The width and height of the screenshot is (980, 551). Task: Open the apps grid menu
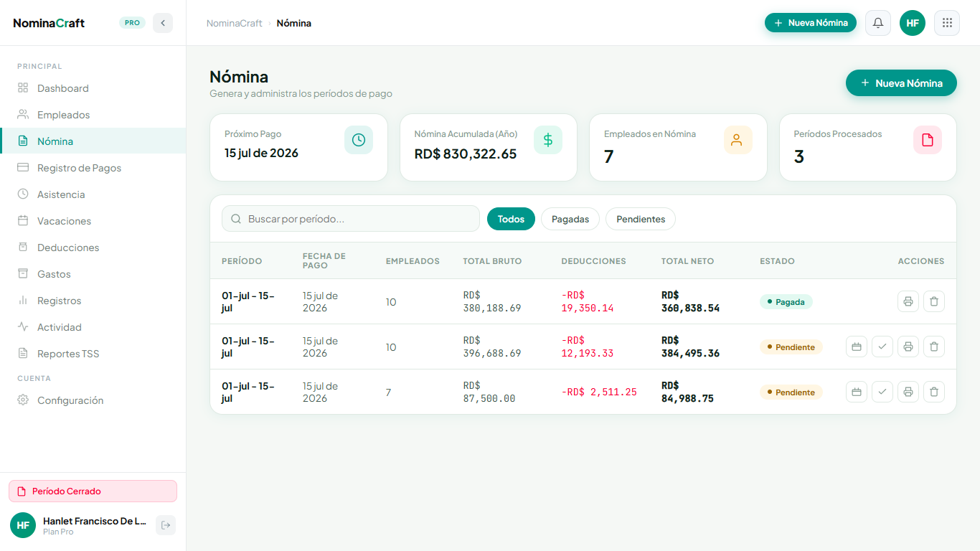pyautogui.click(x=947, y=23)
